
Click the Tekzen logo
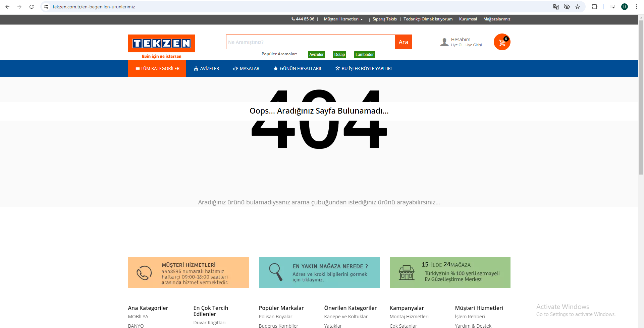coord(162,47)
